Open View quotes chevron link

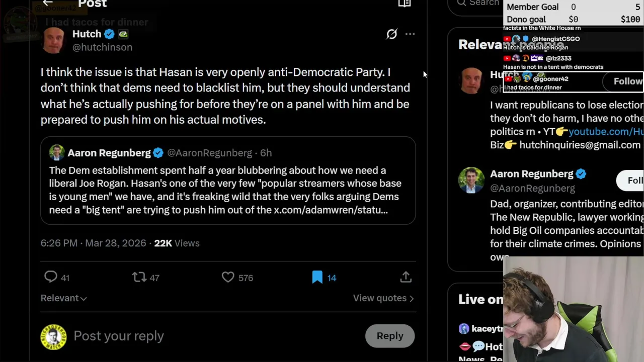[383, 298]
